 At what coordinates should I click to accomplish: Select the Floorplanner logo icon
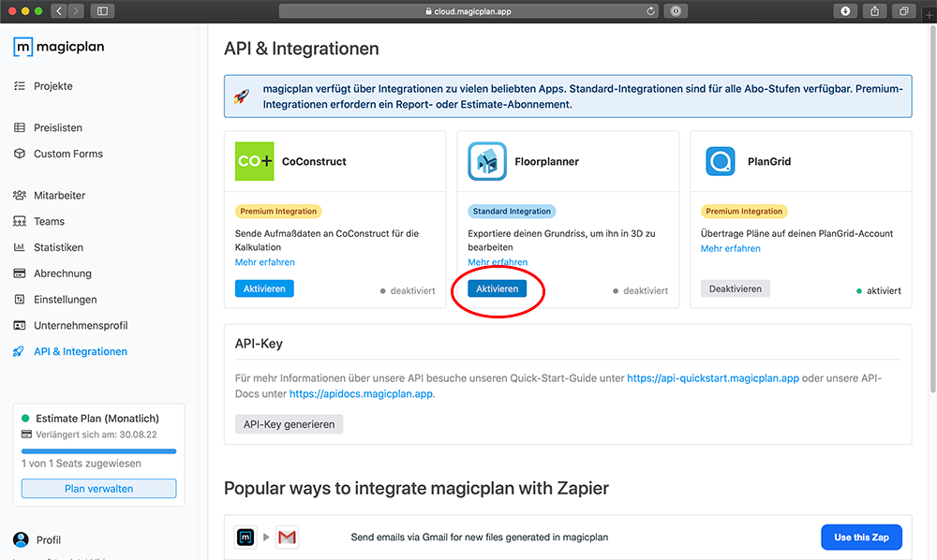tap(486, 160)
